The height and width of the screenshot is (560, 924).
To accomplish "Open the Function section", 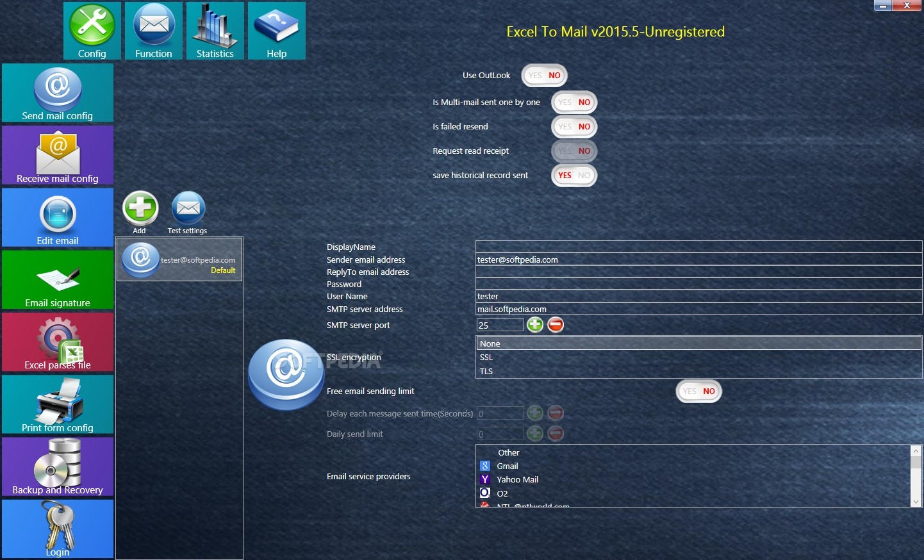I will click(x=154, y=31).
